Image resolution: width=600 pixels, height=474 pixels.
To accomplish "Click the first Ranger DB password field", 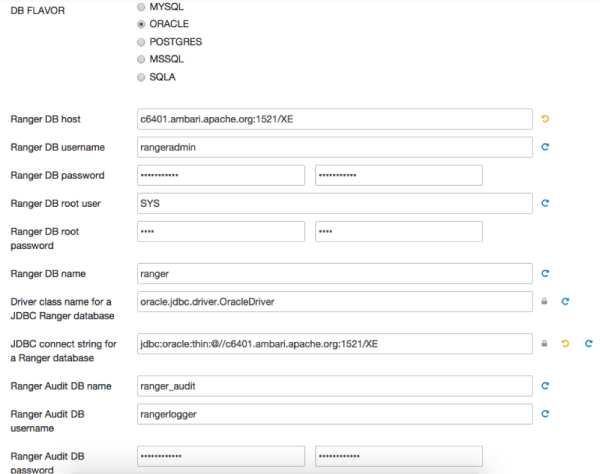I will tap(220, 175).
